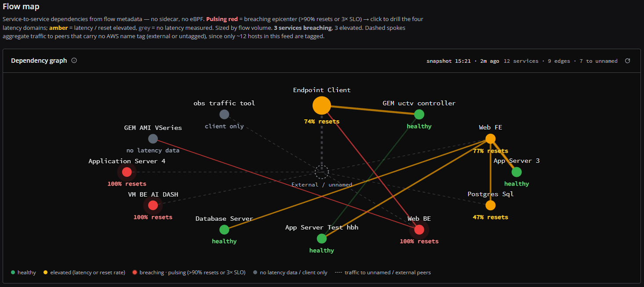
Task: Select the Endpoint Client node circle
Action: (322, 106)
